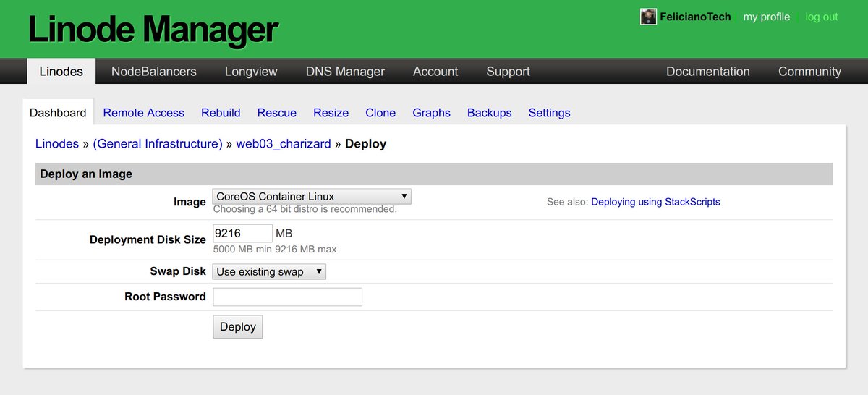Go to NodeBalancers section

pos(154,71)
